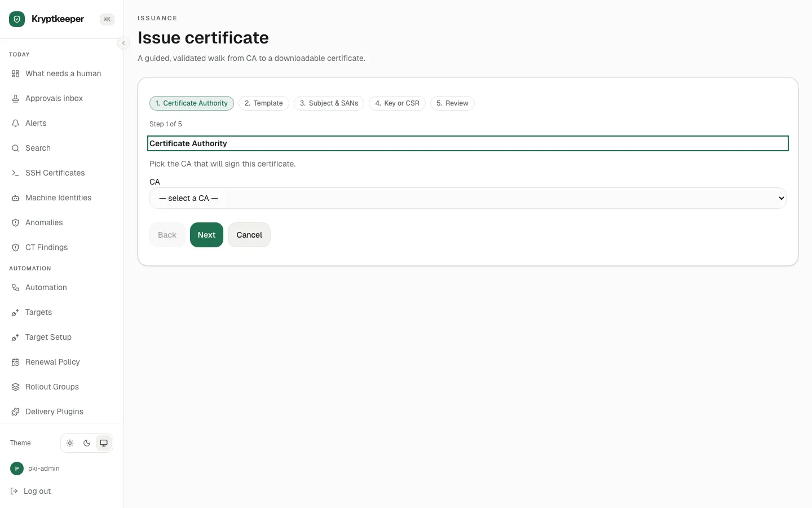Screen dimensions: 812x508
Task: Open Machine Identities page
Action: [x=62, y=198]
